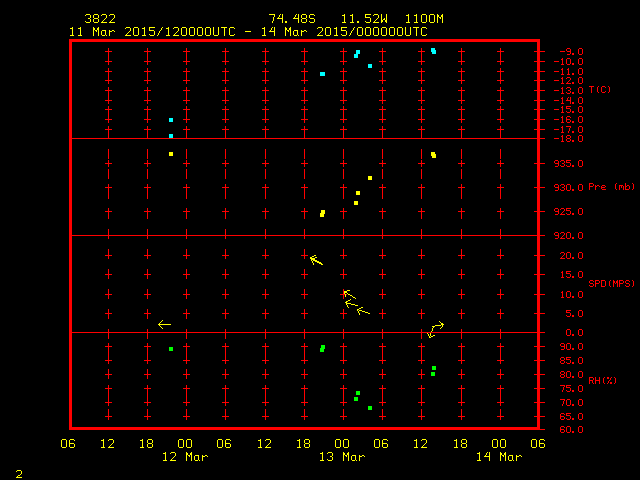This screenshot has height=480, width=640.
Task: Click the 14 Mar date label
Action: pos(498,457)
